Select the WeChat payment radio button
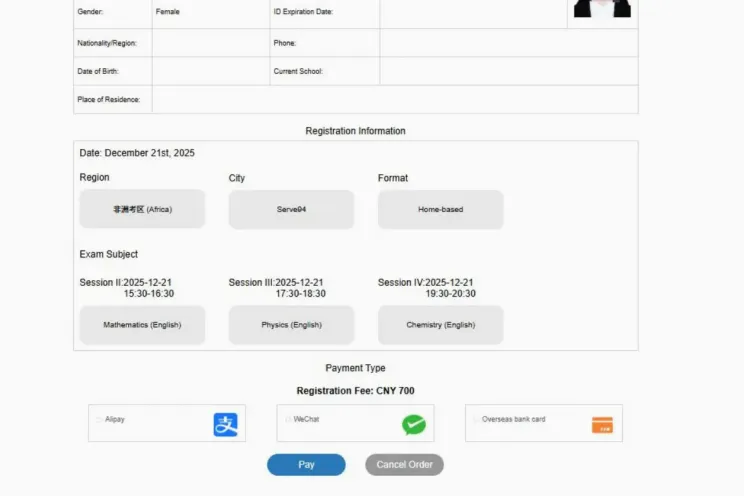744x496 pixels. (288, 420)
